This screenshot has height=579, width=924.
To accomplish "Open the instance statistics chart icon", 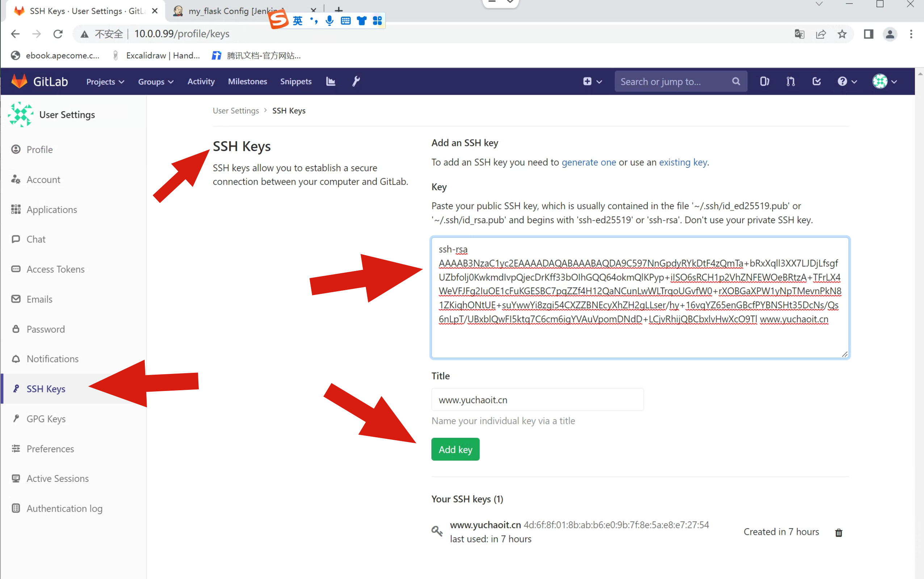I will point(331,81).
